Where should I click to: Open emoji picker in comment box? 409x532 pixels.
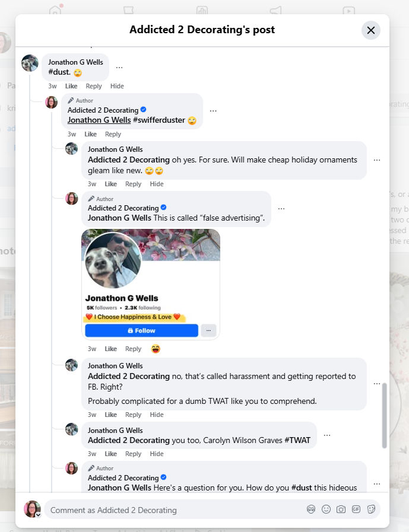(x=326, y=509)
